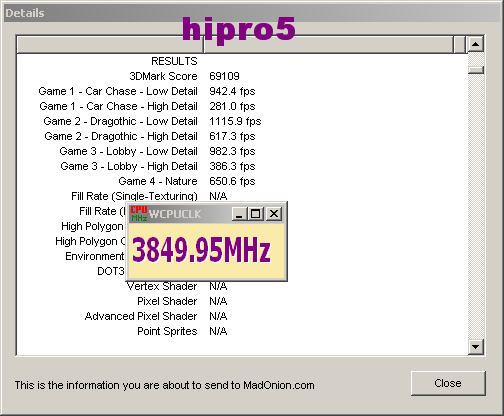Click the right column header of results list
The width and height of the screenshot is (504, 416).
[x=329, y=44]
